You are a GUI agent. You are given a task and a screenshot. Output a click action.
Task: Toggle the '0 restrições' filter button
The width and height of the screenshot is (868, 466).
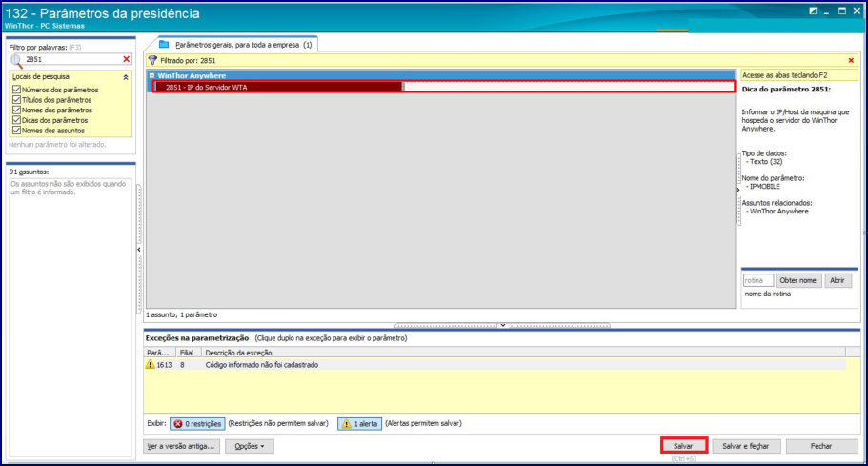(197, 424)
